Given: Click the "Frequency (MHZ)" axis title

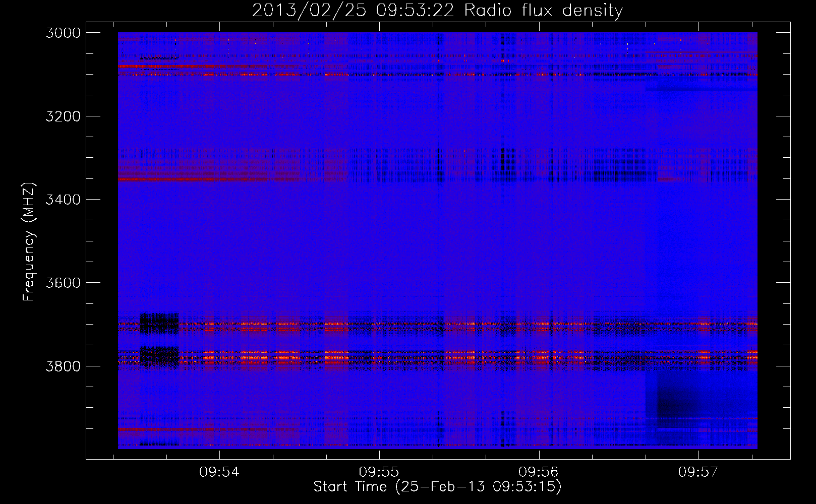Looking at the screenshot, I should tap(29, 242).
